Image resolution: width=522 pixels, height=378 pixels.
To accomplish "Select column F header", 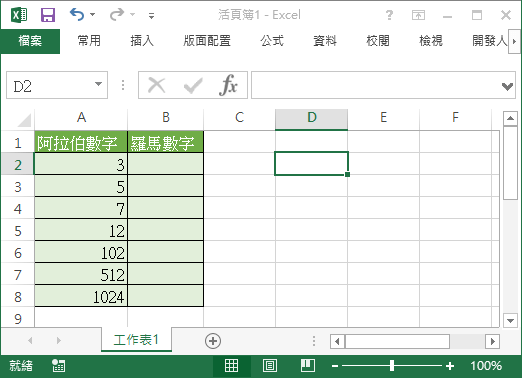I will point(455,118).
